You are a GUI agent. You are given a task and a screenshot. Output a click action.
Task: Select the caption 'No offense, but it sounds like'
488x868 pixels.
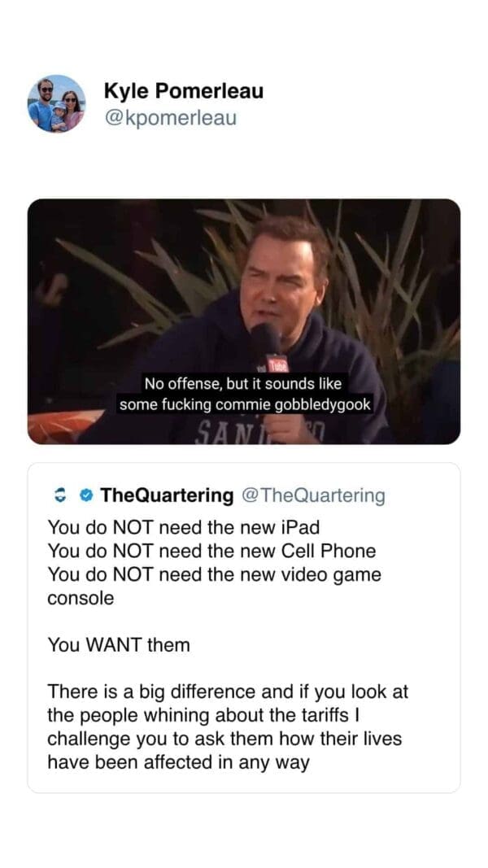[x=242, y=383]
